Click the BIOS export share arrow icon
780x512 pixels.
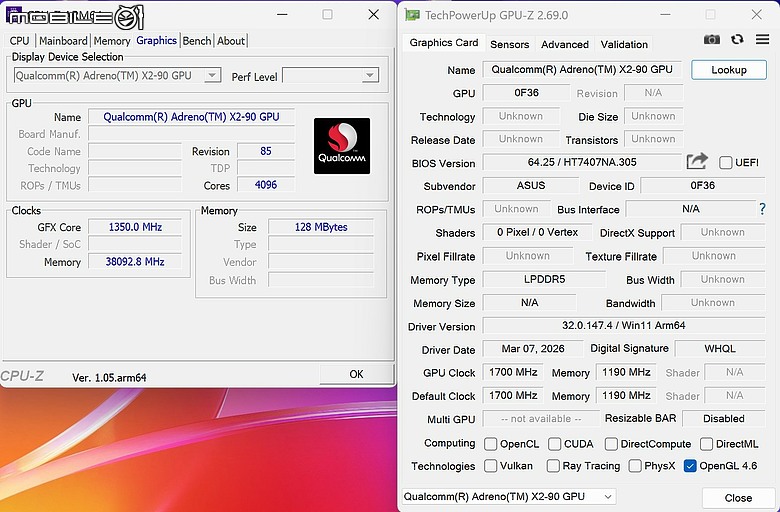coord(697,161)
